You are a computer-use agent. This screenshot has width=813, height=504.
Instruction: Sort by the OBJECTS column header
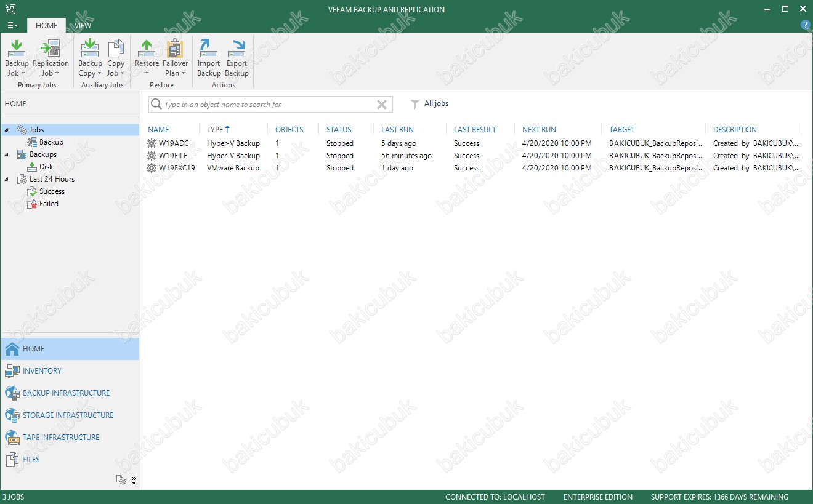[289, 130]
